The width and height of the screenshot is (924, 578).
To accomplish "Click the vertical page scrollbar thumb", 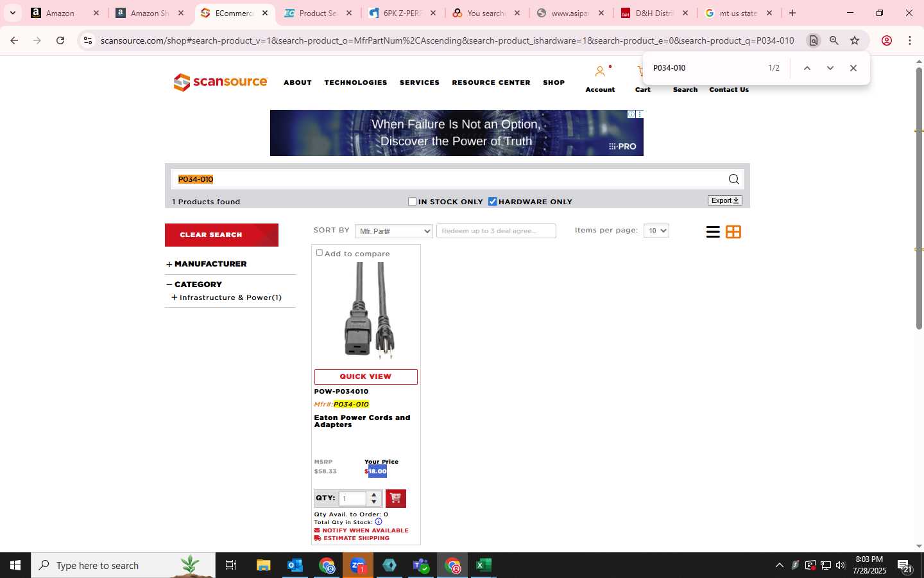I will (919, 198).
